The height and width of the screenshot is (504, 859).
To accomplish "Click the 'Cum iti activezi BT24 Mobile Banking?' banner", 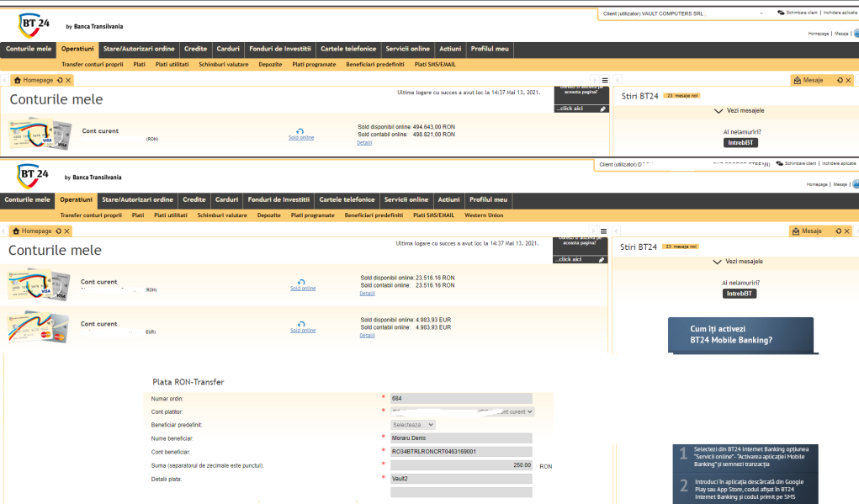I will 740,335.
